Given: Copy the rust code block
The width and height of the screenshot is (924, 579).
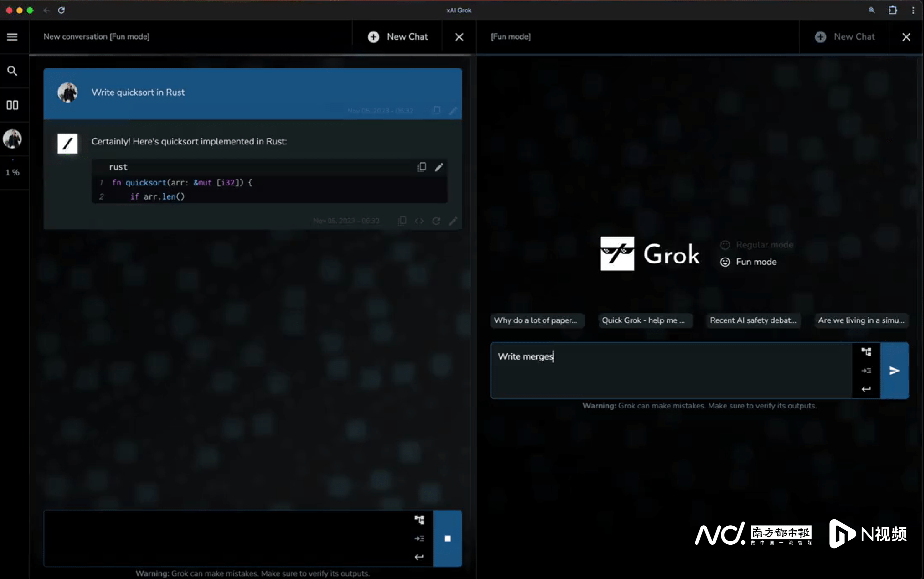Looking at the screenshot, I should coord(422,167).
